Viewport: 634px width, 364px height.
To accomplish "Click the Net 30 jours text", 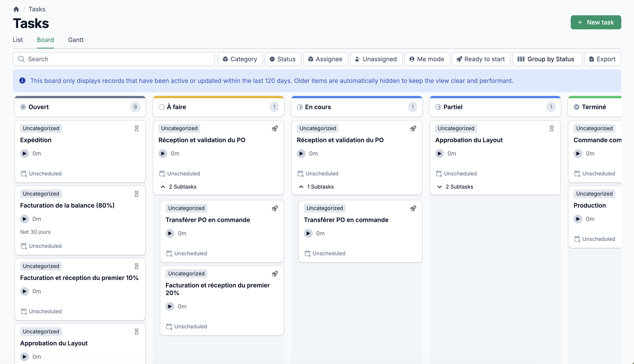I will (x=35, y=232).
